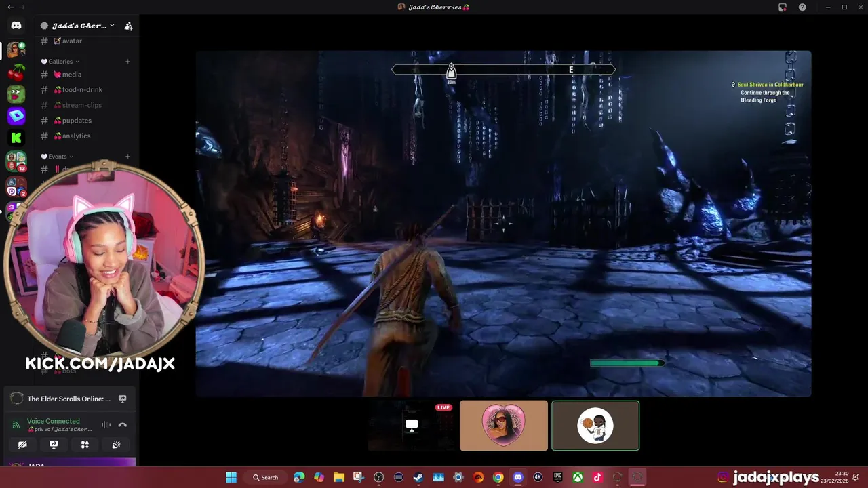Open the food-n-drink channel
This screenshot has width=868, height=488.
[85, 89]
